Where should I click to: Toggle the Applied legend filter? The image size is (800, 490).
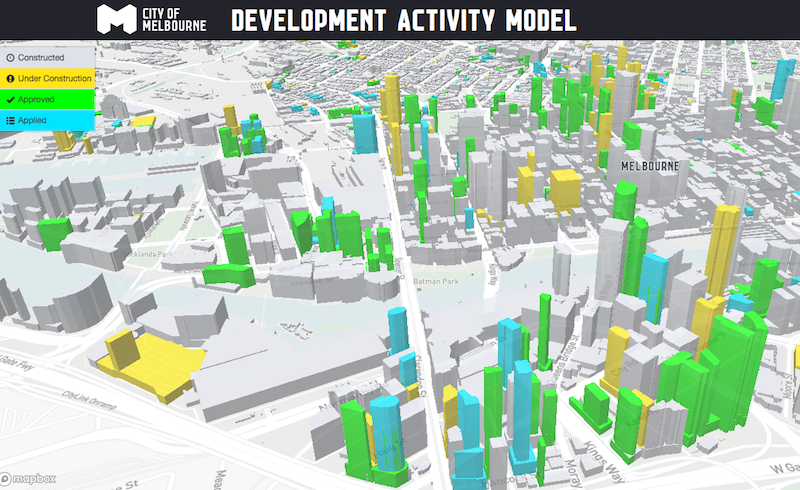(47, 120)
